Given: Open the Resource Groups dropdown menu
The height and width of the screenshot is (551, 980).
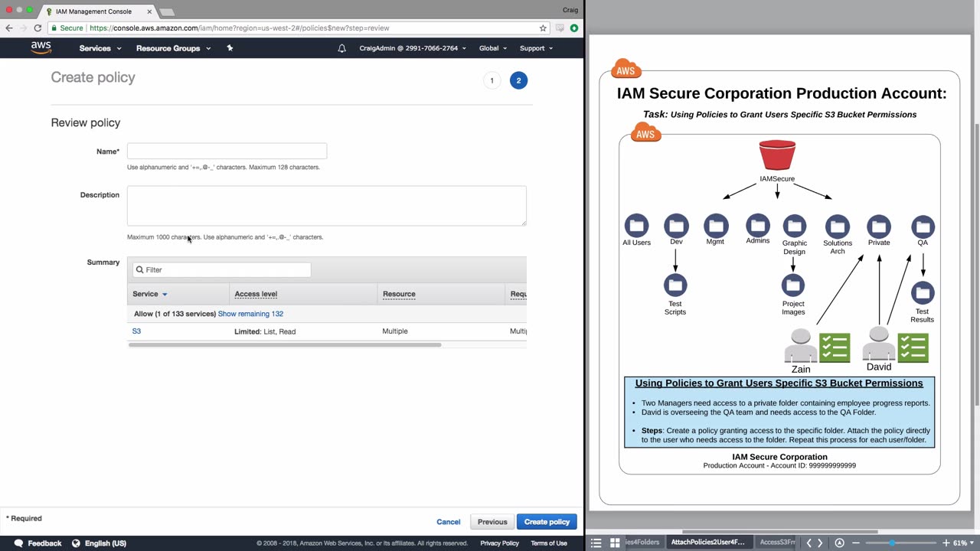Looking at the screenshot, I should point(173,48).
